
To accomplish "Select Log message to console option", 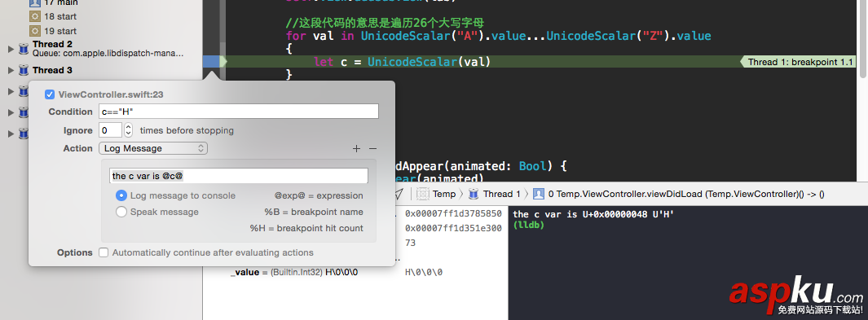I will click(121, 195).
